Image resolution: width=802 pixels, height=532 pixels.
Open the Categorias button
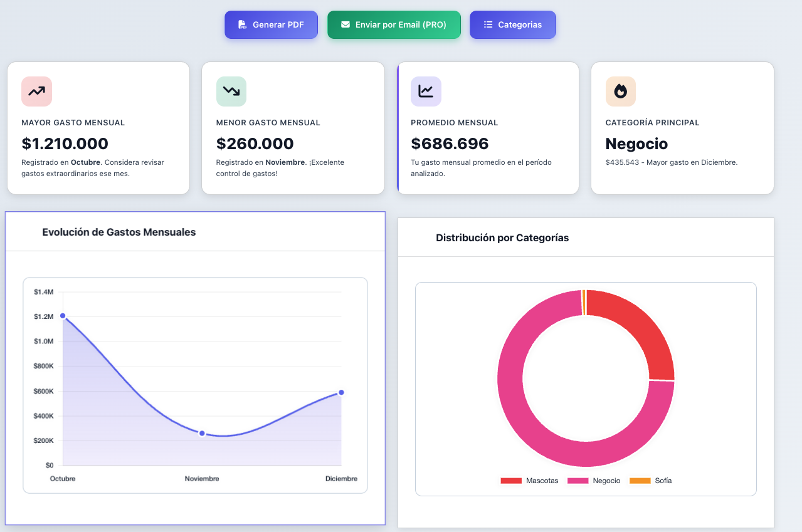(512, 25)
